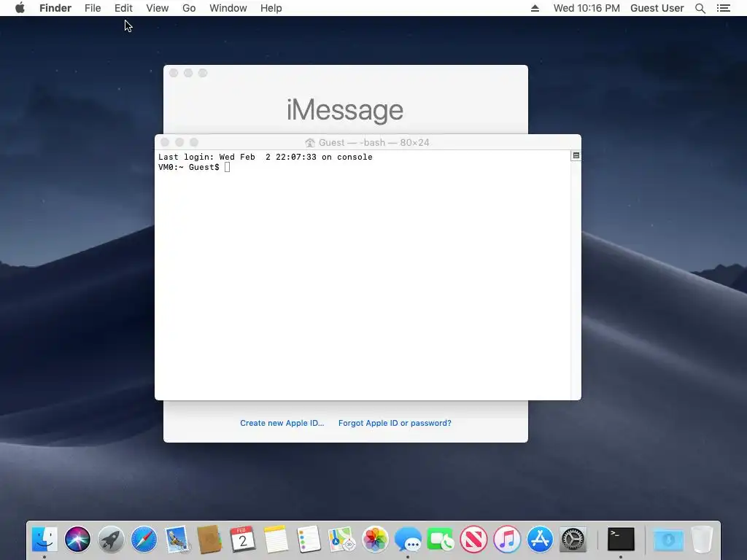Open iTunes music note icon in Dock

tap(507, 540)
